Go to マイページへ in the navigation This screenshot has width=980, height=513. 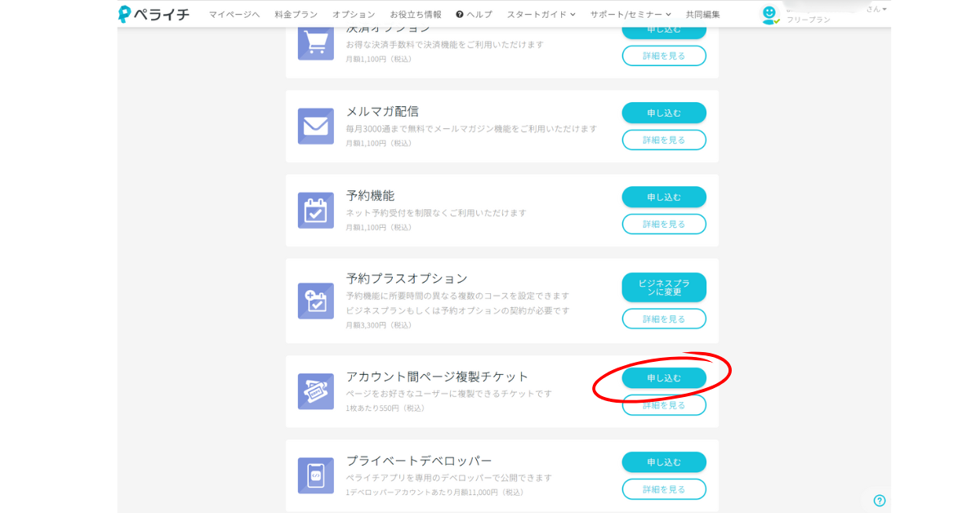234,15
